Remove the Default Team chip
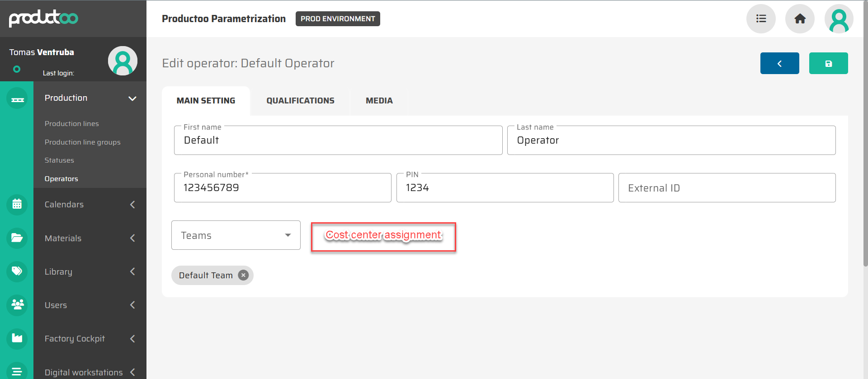The width and height of the screenshot is (868, 379). (x=243, y=275)
